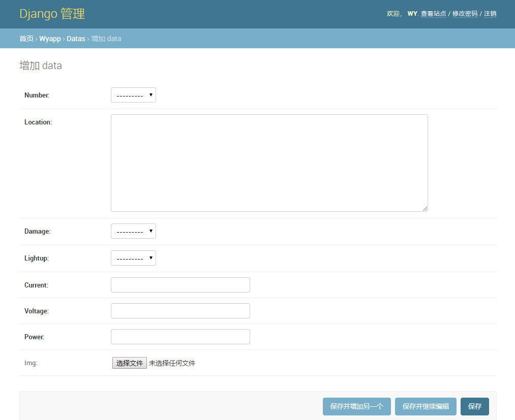Open the Lightup select box
The height and width of the screenshot is (420, 515).
coord(133,258)
